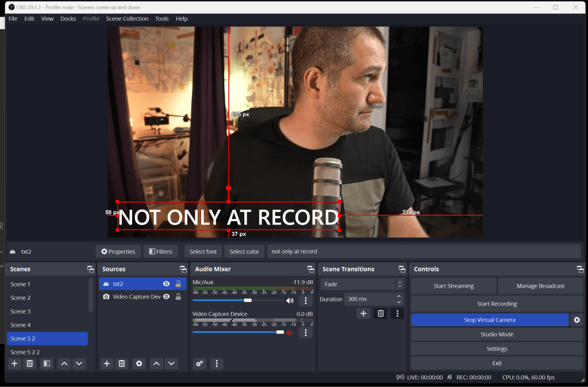This screenshot has width=588, height=387.
Task: Move scene up arrow in Scenes dock
Action: click(x=64, y=363)
